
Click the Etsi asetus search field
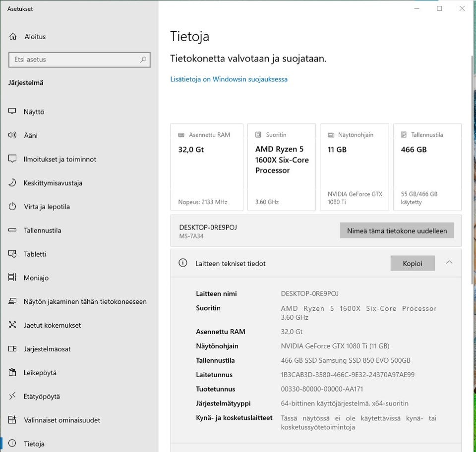point(79,59)
